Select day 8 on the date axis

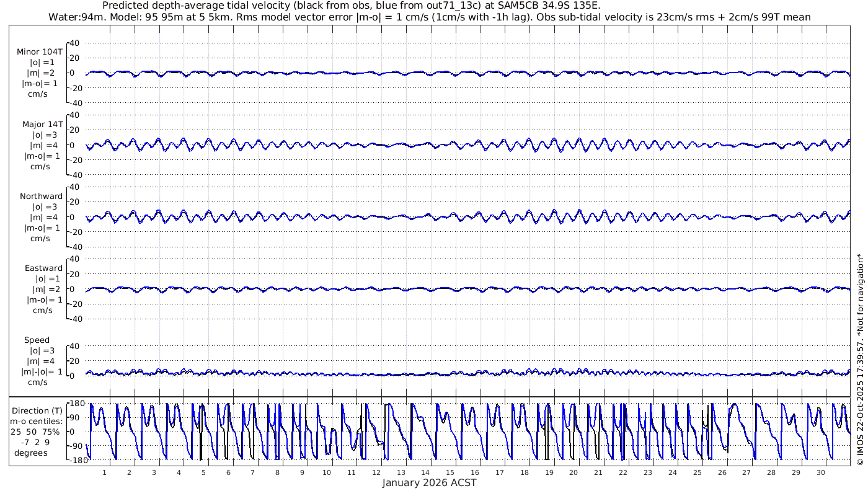[277, 472]
